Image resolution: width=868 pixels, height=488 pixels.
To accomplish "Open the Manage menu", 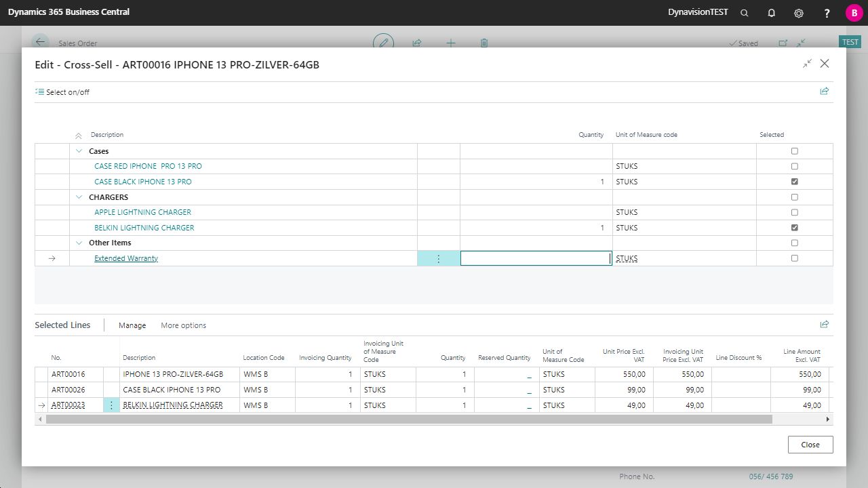I will click(132, 325).
